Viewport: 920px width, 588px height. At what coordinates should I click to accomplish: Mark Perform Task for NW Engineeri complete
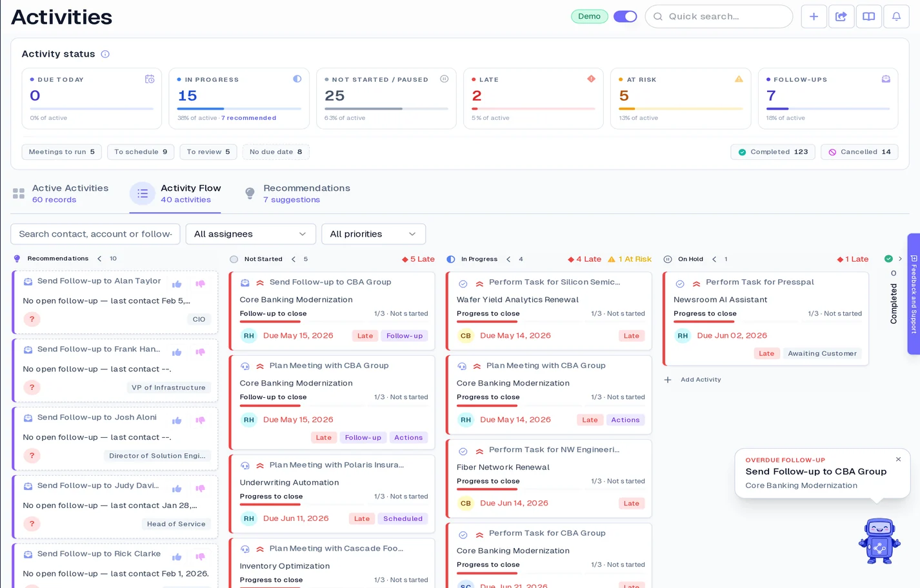tap(463, 451)
